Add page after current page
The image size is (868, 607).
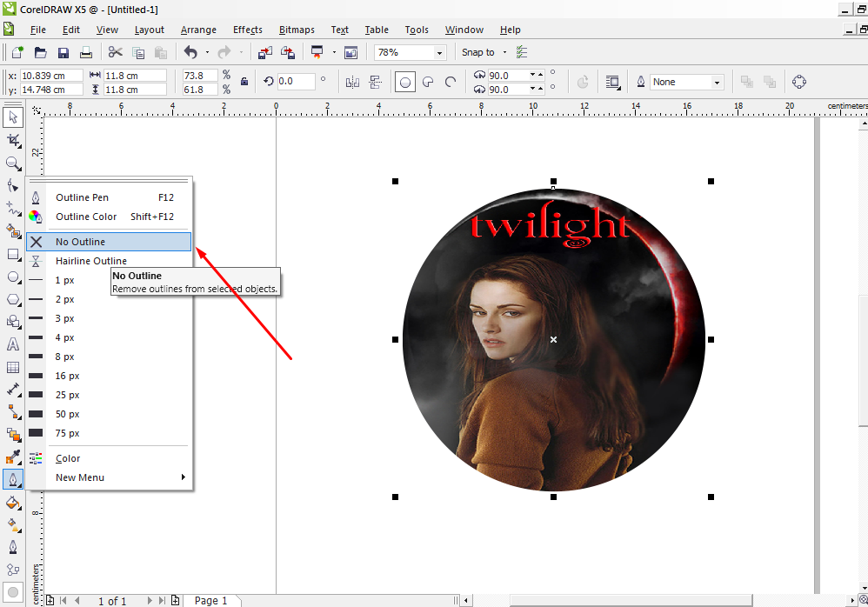pyautogui.click(x=175, y=600)
